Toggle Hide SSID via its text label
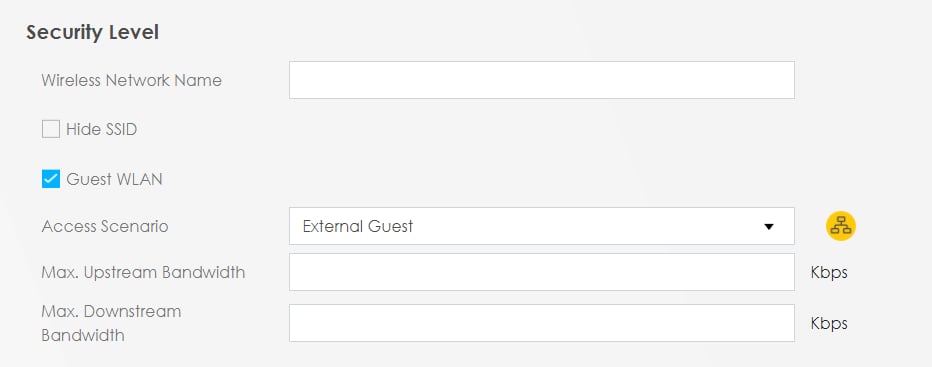 (102, 129)
